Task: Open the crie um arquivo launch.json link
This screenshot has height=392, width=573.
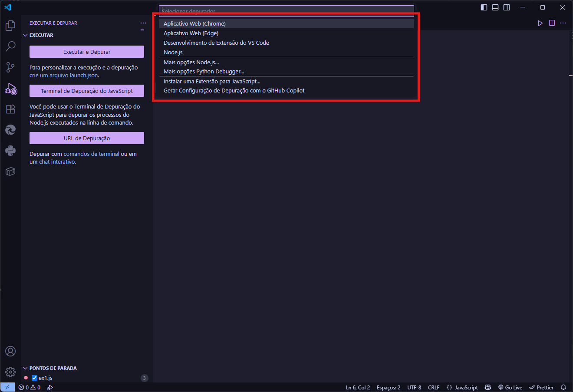Action: [64, 76]
